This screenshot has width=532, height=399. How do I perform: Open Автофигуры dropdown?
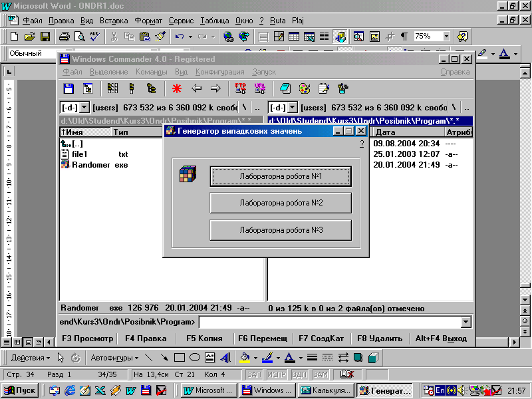(x=114, y=358)
